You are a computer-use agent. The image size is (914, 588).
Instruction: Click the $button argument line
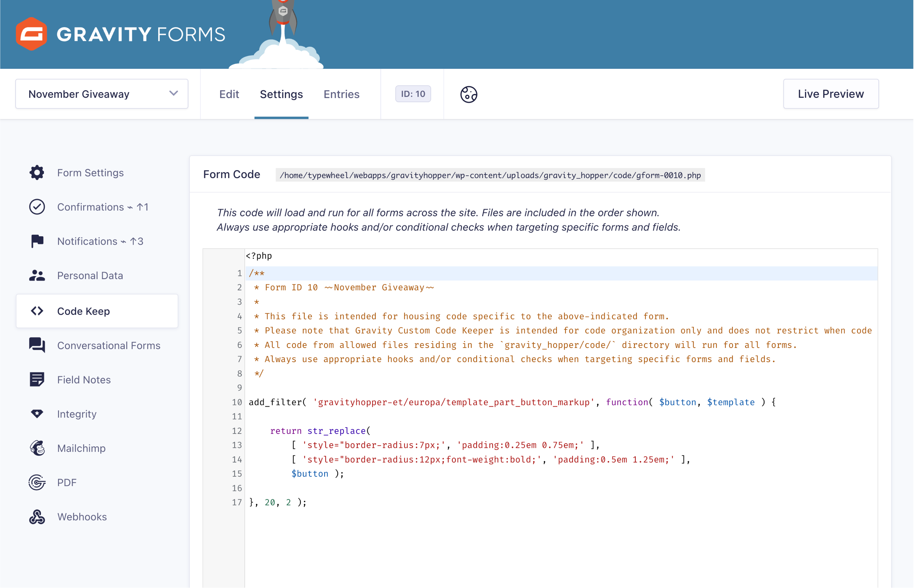pyautogui.click(x=318, y=473)
